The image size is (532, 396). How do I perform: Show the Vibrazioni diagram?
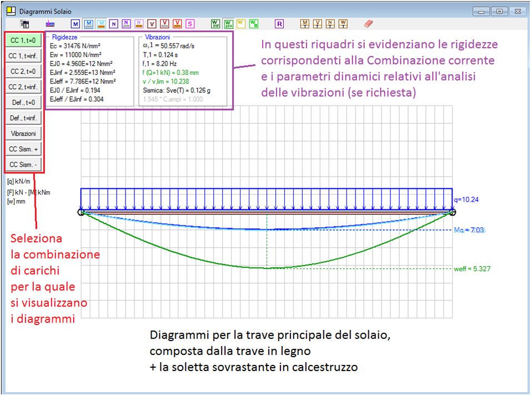pyautogui.click(x=24, y=133)
